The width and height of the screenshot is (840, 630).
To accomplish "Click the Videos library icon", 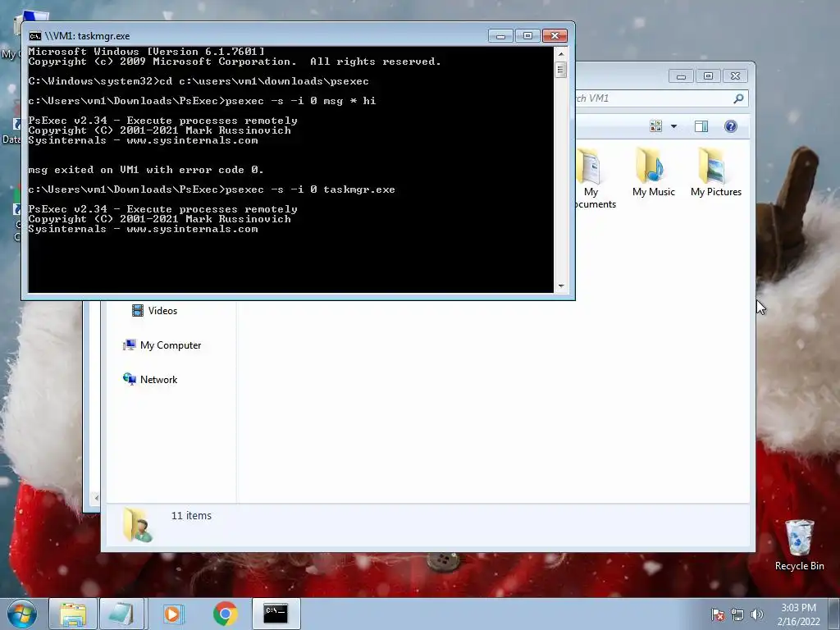I will click(x=138, y=311).
